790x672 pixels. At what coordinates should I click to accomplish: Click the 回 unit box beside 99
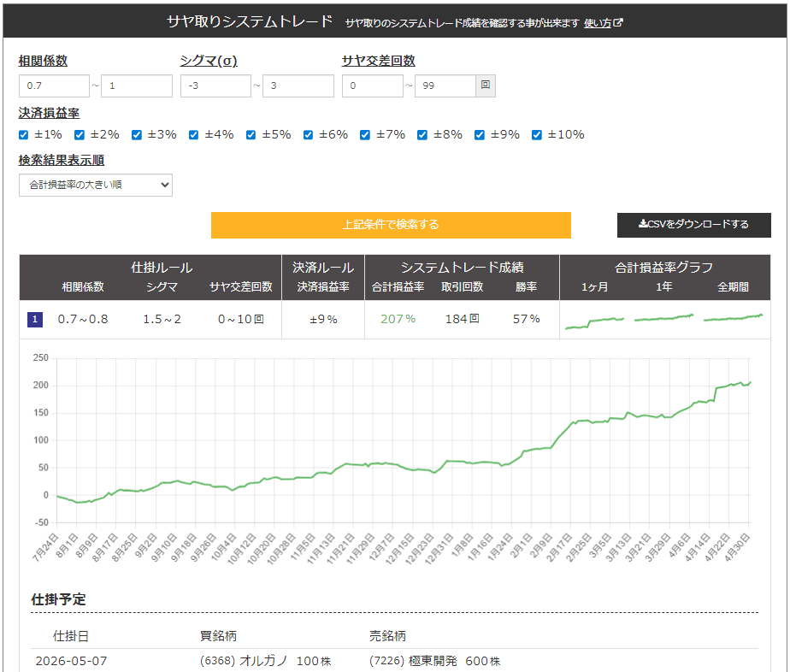(x=486, y=85)
